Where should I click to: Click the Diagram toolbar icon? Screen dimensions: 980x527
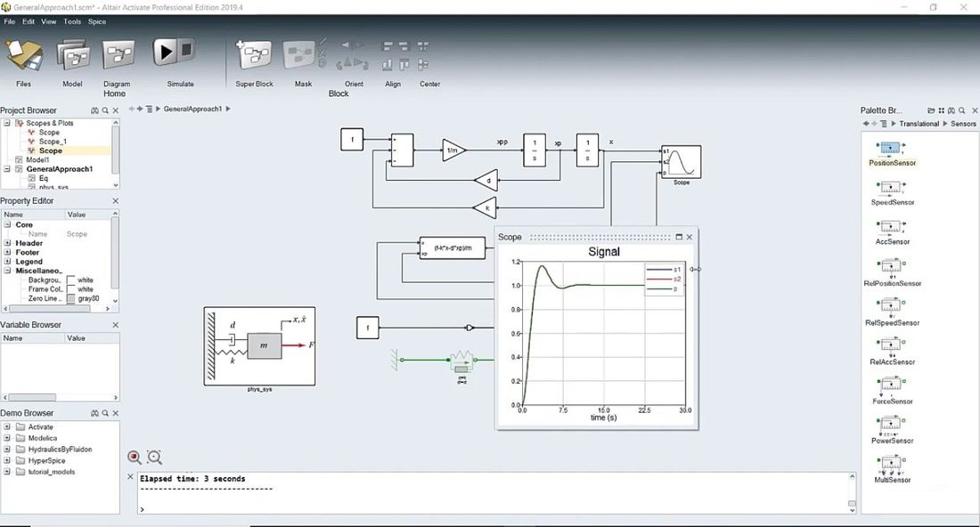point(118,55)
